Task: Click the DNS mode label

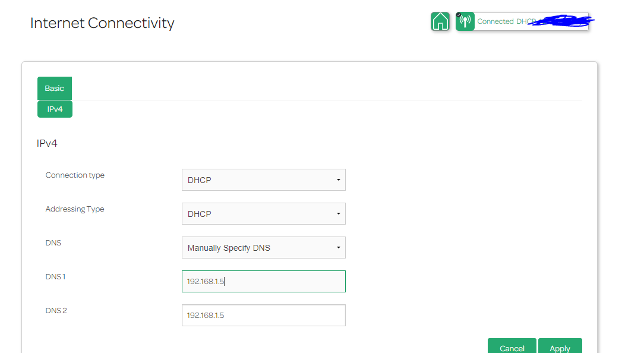Action: click(53, 243)
